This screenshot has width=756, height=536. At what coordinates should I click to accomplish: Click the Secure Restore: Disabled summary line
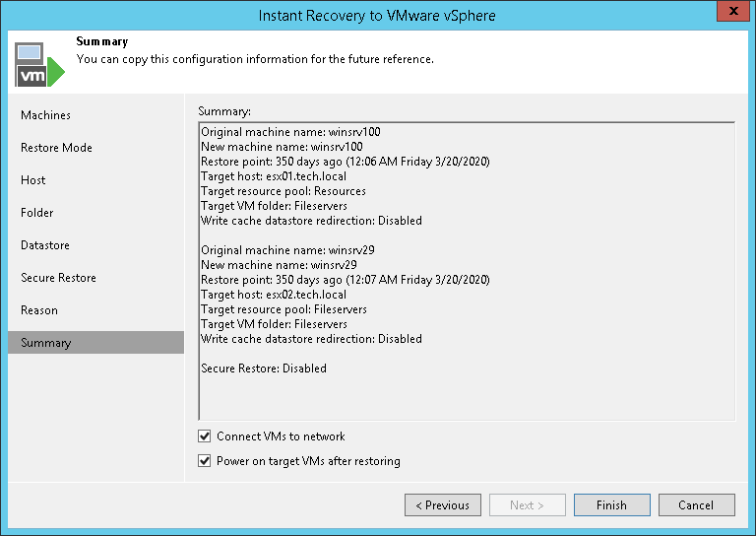pos(263,368)
